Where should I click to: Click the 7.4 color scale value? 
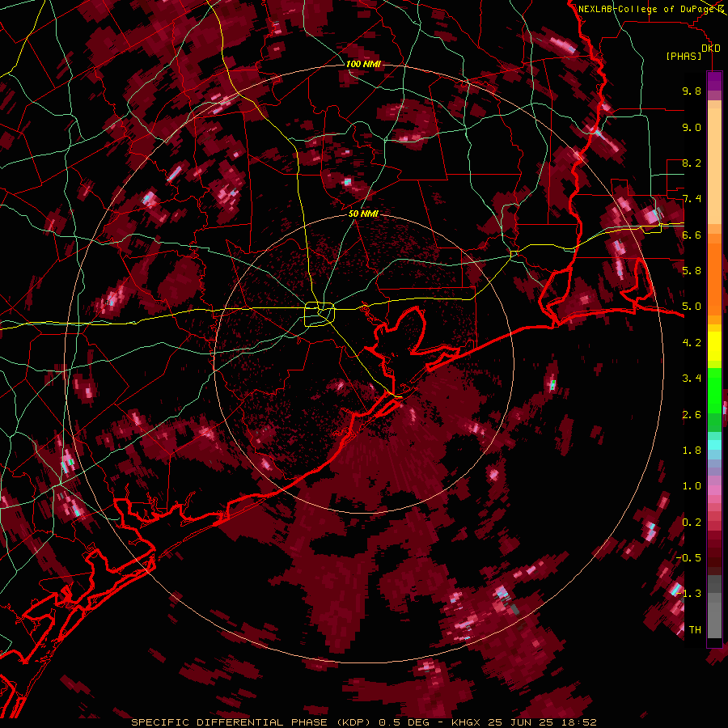pyautogui.click(x=692, y=199)
